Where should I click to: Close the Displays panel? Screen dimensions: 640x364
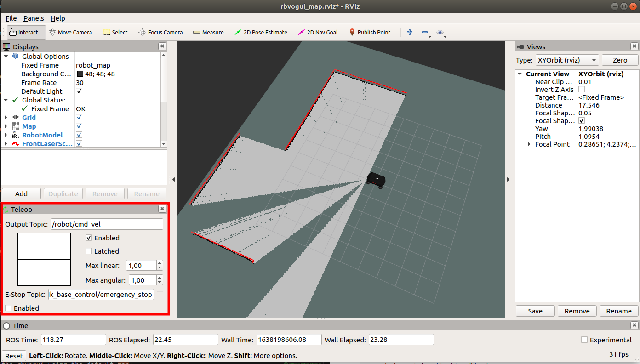pyautogui.click(x=162, y=46)
